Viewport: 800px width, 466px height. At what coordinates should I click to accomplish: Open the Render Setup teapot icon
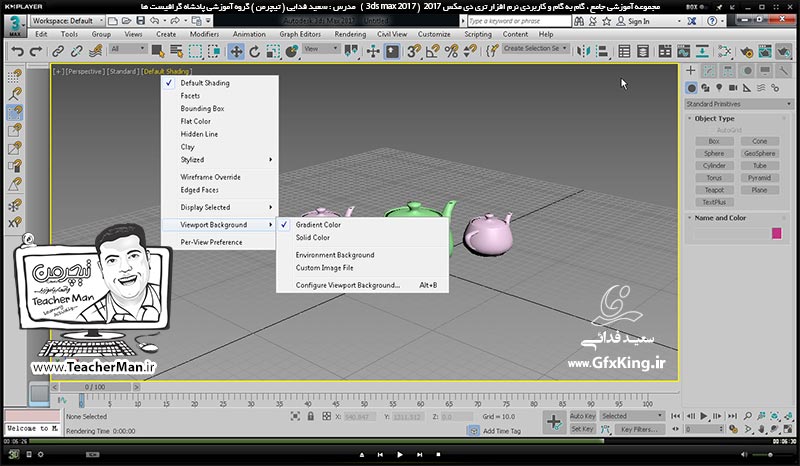point(746,52)
